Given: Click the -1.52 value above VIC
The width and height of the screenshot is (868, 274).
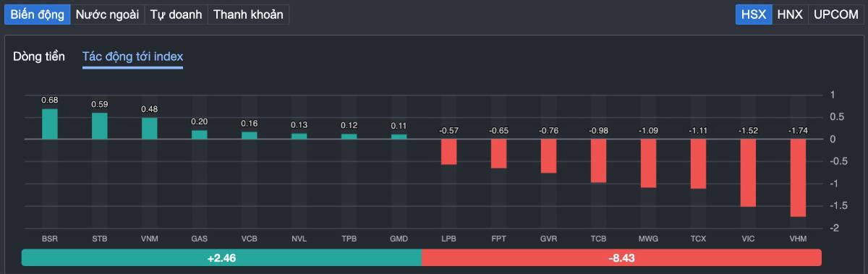Looking at the screenshot, I should (749, 131).
